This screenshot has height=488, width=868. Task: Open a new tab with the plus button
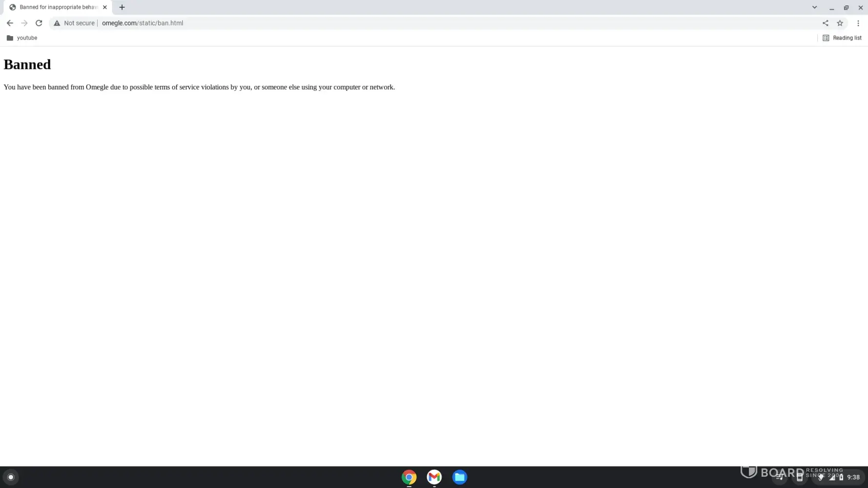click(x=122, y=7)
